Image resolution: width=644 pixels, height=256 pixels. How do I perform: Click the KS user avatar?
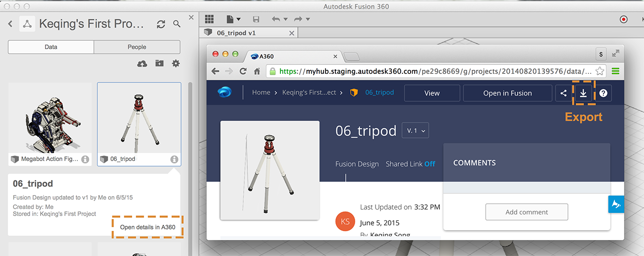345,221
